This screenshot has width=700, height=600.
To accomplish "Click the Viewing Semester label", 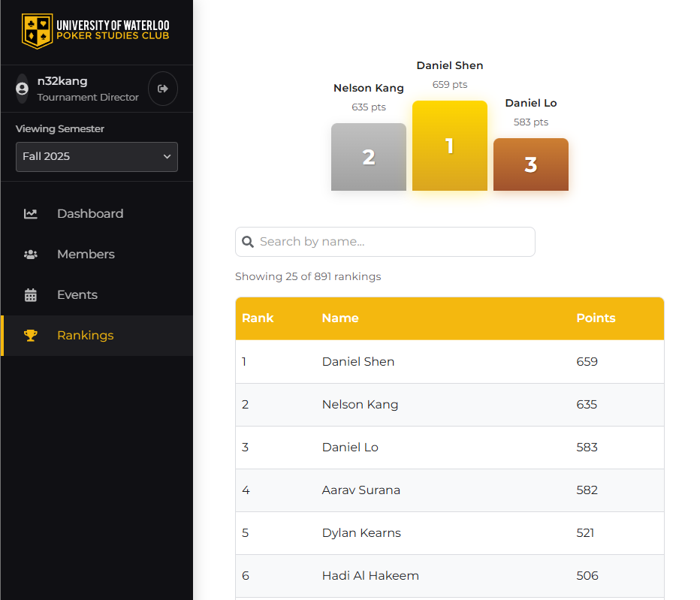I will 60,129.
